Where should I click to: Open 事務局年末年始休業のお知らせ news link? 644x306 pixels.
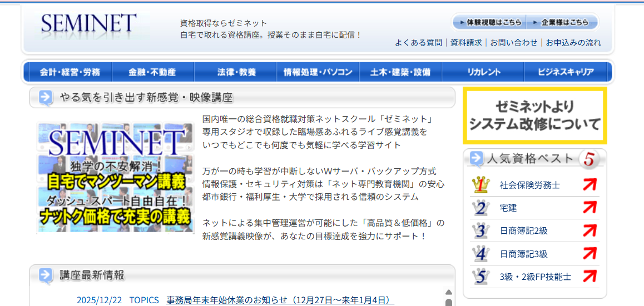tap(280, 300)
